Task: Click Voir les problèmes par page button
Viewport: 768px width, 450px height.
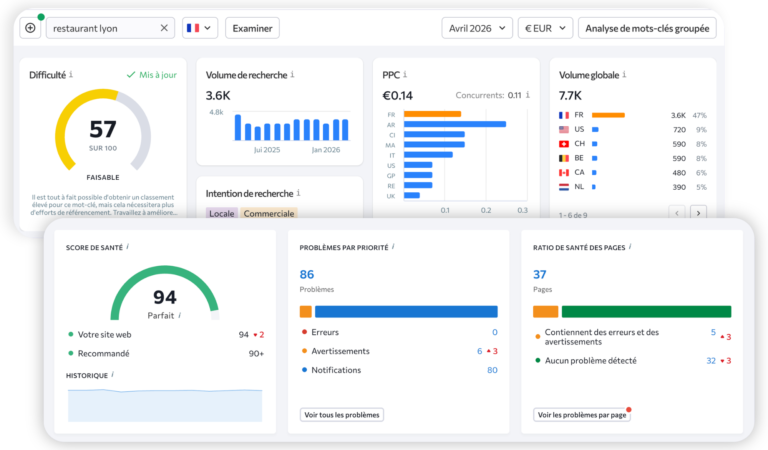Action: (582, 415)
